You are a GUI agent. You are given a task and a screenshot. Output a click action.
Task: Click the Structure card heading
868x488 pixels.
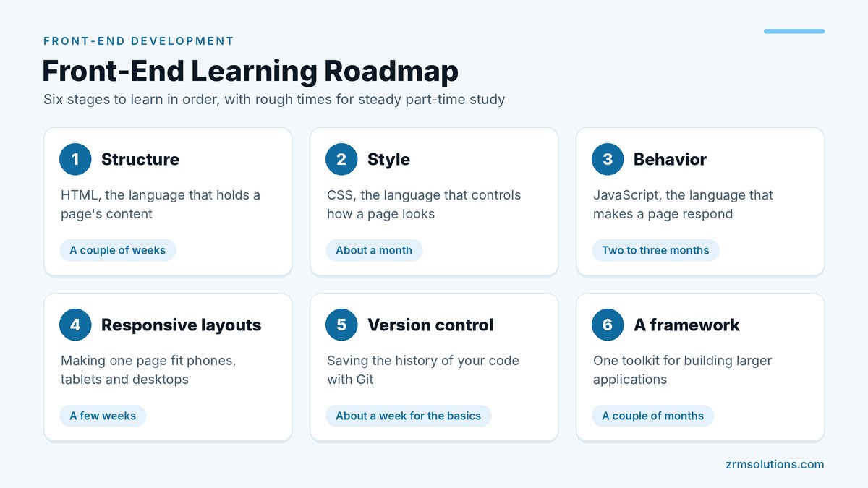[x=140, y=159]
